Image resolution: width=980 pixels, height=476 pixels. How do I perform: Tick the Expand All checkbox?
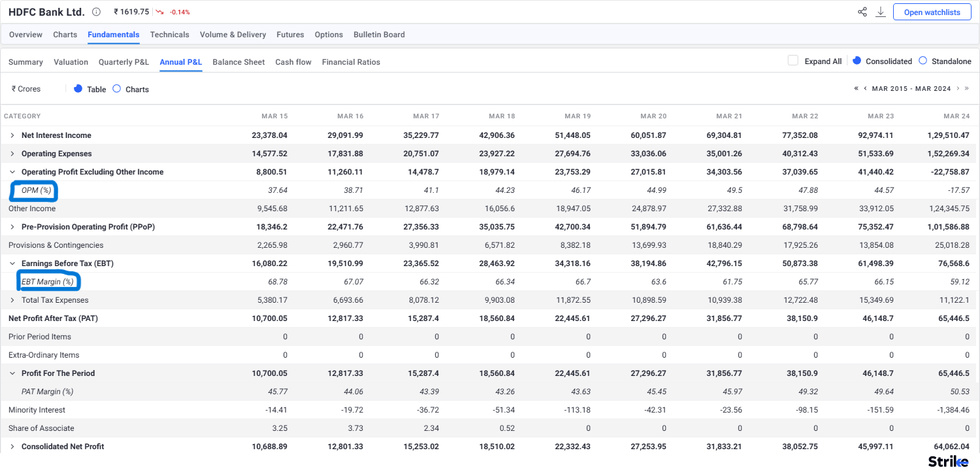click(793, 61)
